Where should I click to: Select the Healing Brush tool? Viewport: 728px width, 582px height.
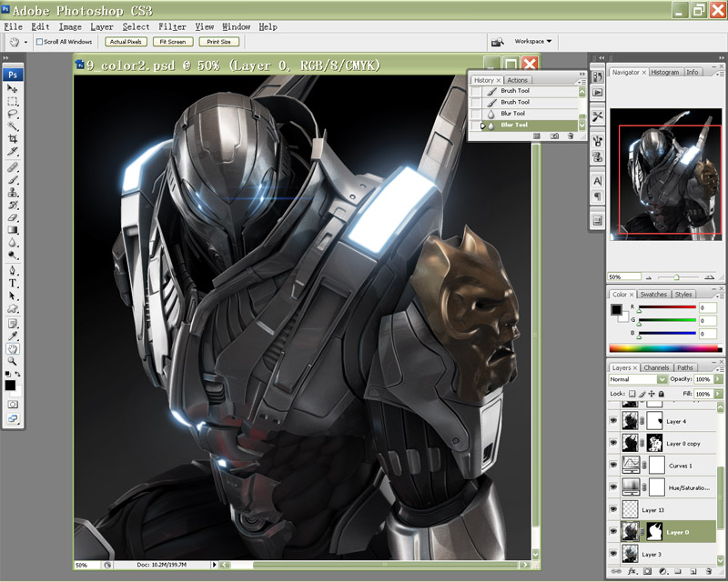(x=13, y=167)
